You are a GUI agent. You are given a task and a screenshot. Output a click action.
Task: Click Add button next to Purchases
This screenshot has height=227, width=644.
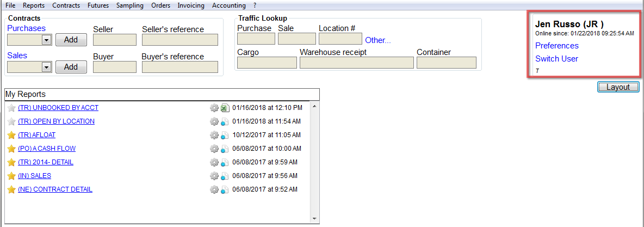(71, 40)
